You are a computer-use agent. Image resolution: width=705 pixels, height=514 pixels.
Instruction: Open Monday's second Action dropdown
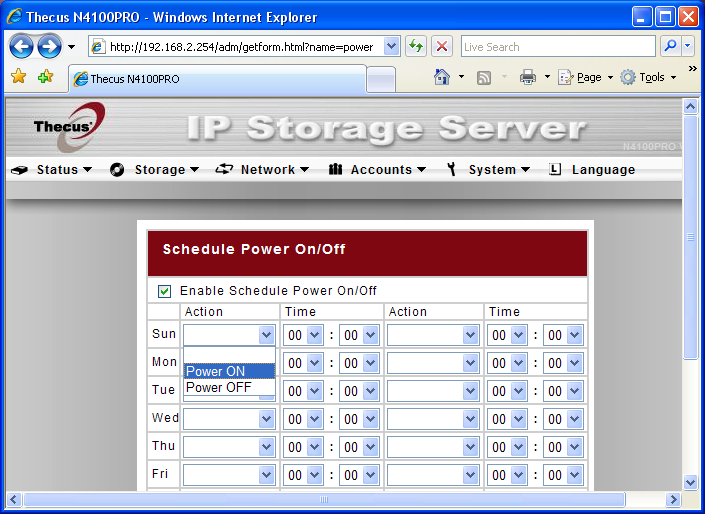tap(433, 363)
